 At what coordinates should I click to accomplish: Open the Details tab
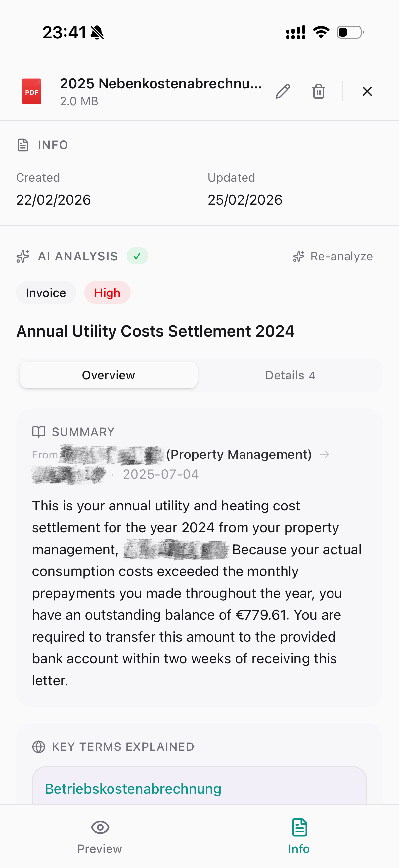[289, 375]
